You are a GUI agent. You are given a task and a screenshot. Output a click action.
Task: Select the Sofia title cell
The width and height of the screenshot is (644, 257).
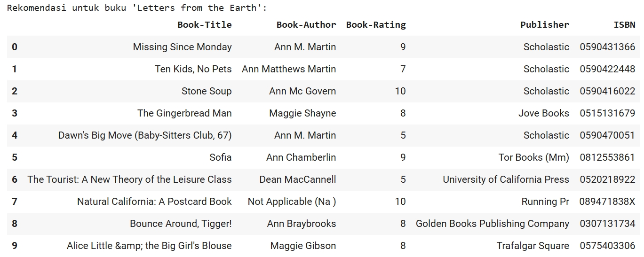[221, 157]
